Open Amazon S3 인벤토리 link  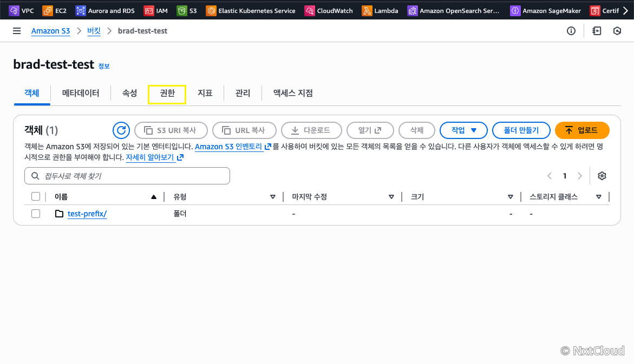(233, 147)
